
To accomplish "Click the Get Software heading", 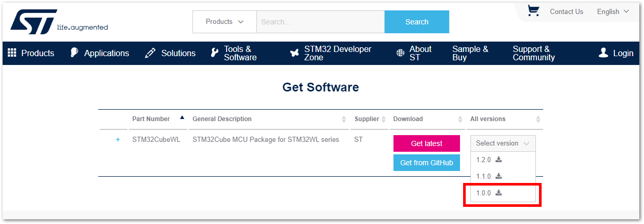I will click(x=321, y=87).
